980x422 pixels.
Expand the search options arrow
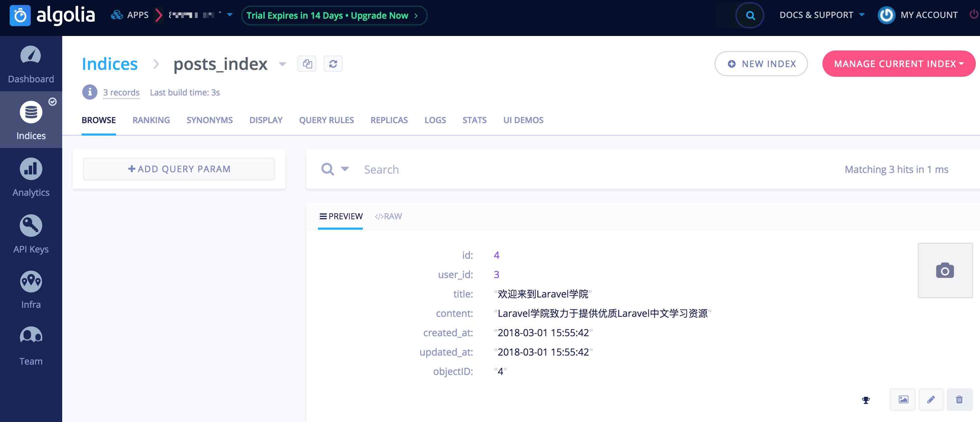pyautogui.click(x=345, y=169)
